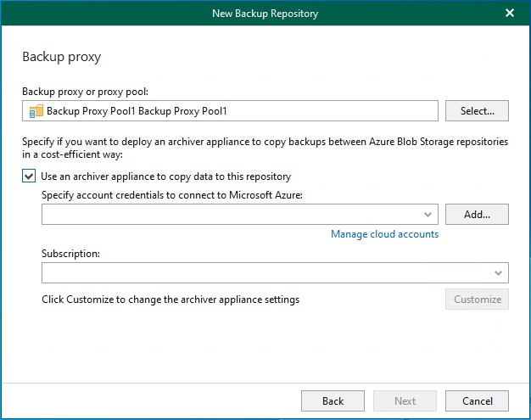The width and height of the screenshot is (531, 420).
Task: Click Add... to add Azure credentials
Action: (x=477, y=215)
